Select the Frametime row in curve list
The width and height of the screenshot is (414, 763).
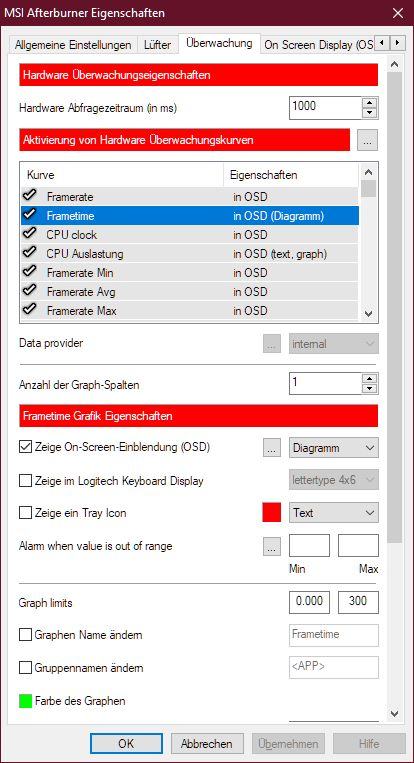190,216
